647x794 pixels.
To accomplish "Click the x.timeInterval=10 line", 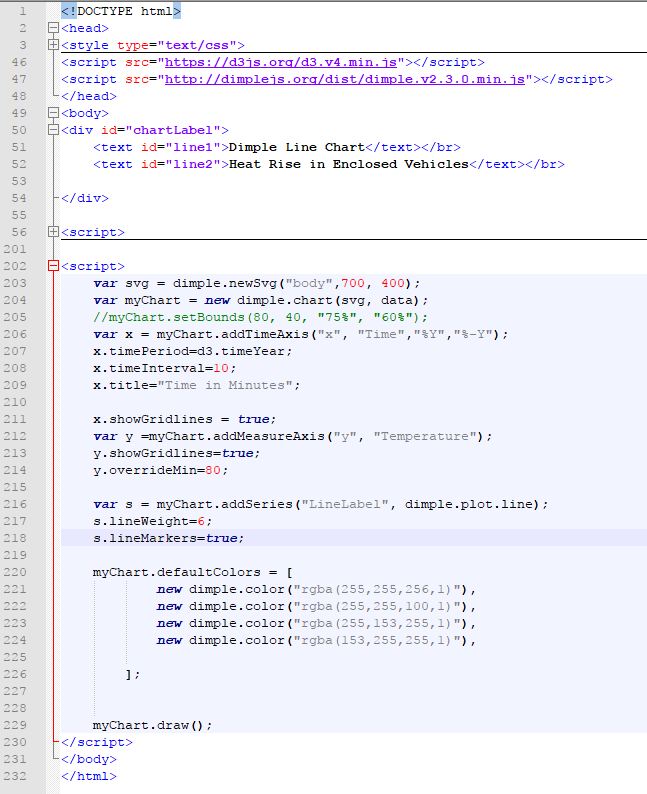I will 165,368.
